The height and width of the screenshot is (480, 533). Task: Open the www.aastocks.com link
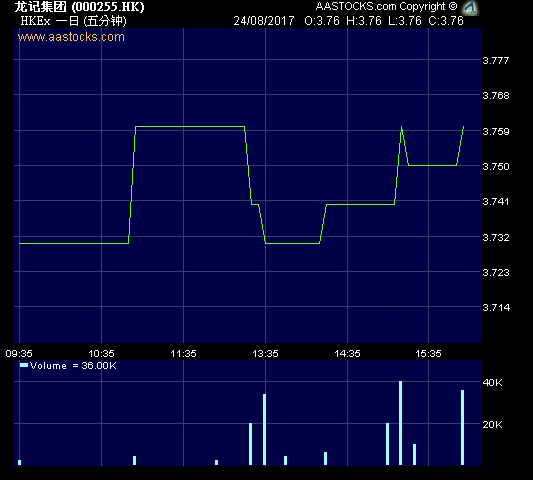click(x=71, y=37)
